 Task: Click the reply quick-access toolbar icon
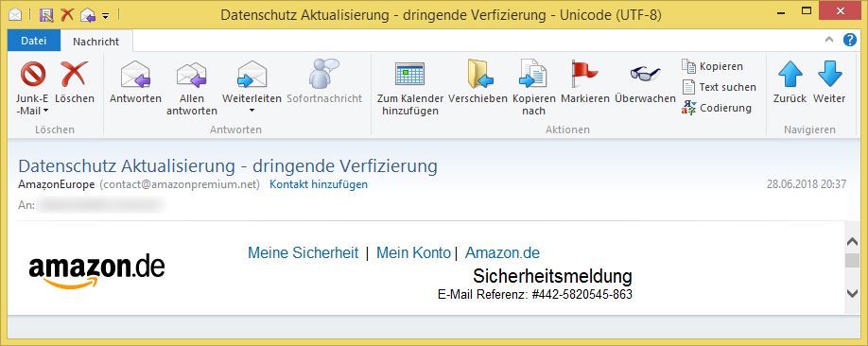click(88, 14)
